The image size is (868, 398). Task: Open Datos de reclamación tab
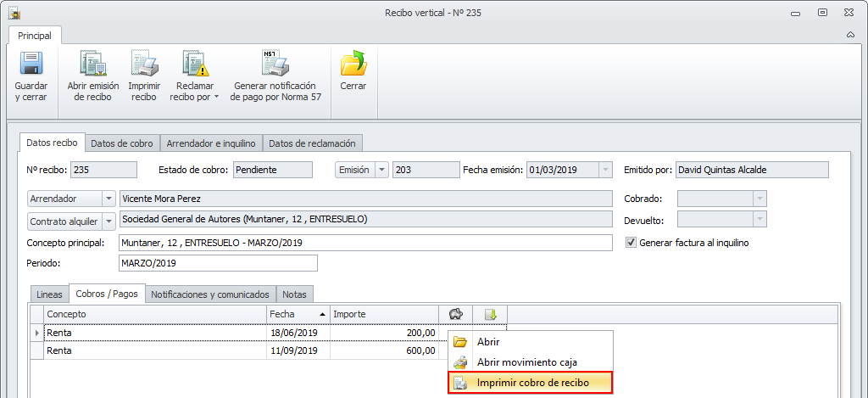(x=312, y=143)
